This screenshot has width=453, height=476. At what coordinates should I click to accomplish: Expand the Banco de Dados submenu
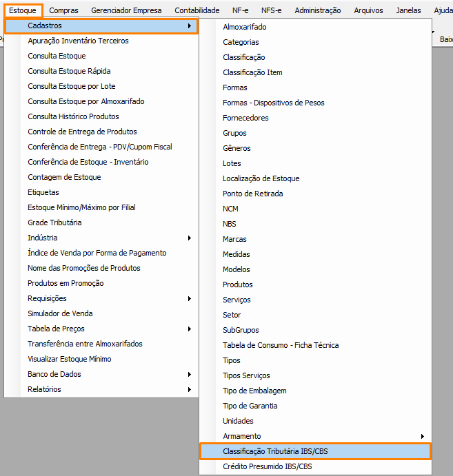101,374
